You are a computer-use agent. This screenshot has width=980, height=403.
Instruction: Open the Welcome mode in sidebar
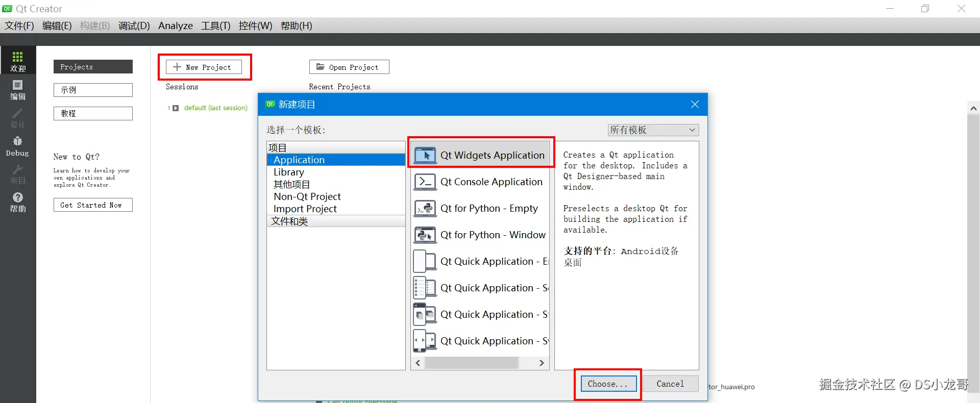tap(18, 60)
